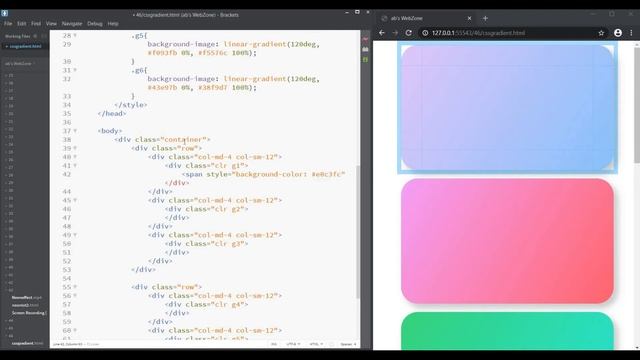640x360 pixels.
Task: Collapse fold arrow on line 55
Action: 75,287
